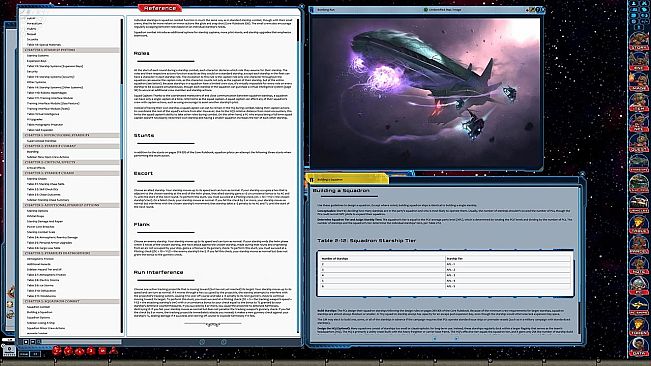Select the yellow Building a Squadron tab

(x=347, y=179)
